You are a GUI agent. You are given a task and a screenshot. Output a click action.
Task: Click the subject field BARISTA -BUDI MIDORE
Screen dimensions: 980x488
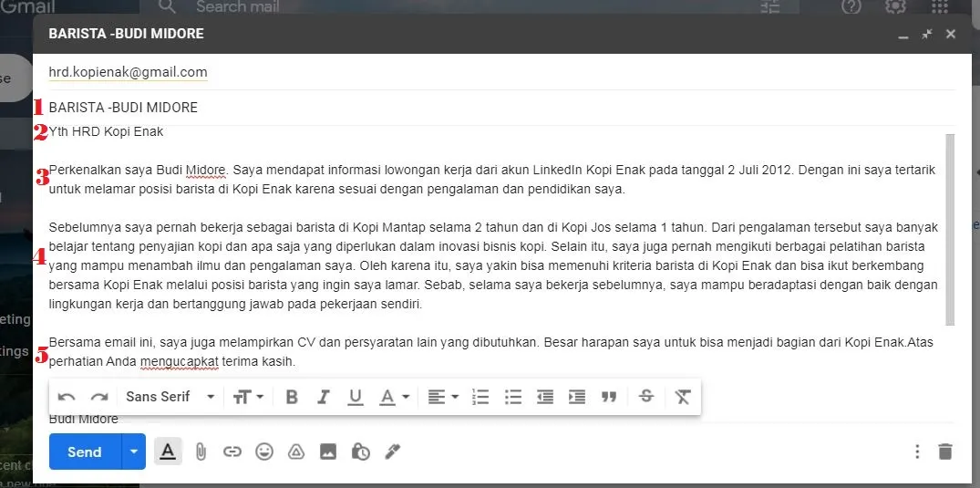pos(502,108)
